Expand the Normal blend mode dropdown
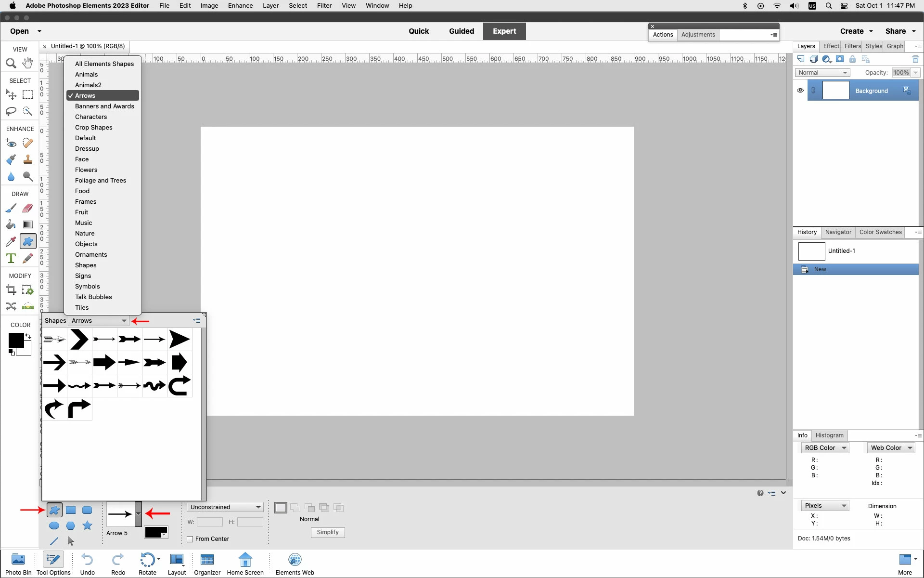Screen dimensions: 924x578 pos(822,73)
